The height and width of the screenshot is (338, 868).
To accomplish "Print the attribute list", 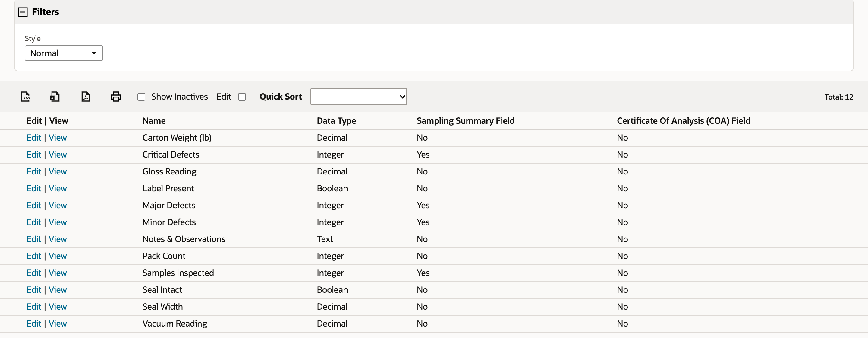I will pyautogui.click(x=115, y=97).
